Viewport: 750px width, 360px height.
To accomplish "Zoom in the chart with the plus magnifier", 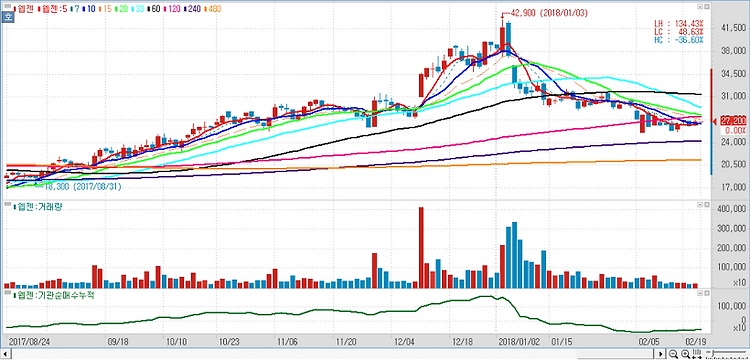I will coord(685,354).
